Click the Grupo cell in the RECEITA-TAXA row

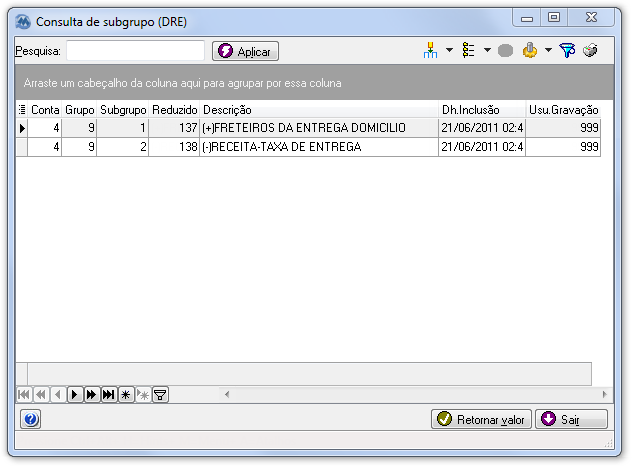pyautogui.click(x=79, y=147)
